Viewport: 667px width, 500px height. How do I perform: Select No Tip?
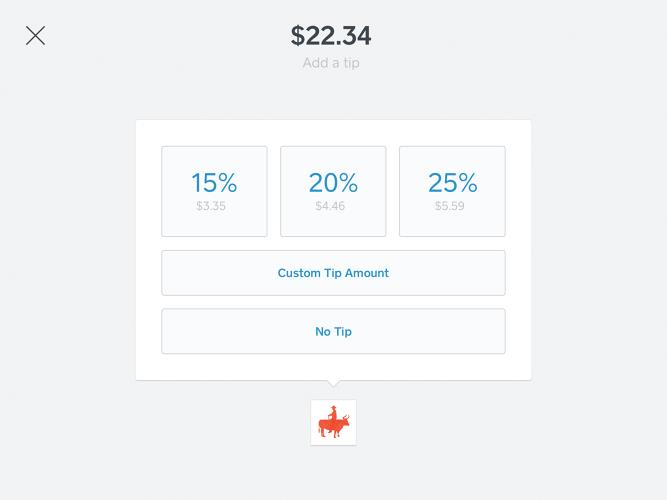tap(333, 331)
